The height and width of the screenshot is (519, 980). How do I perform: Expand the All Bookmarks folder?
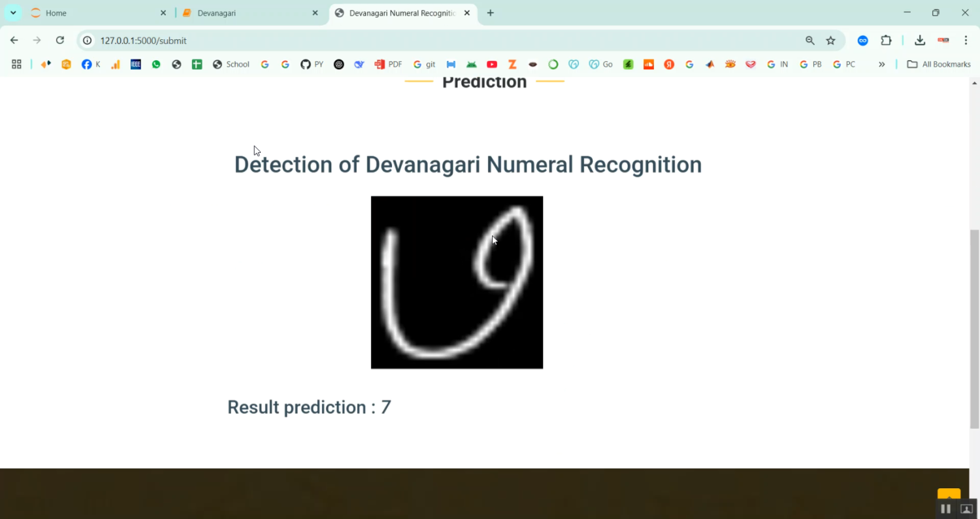click(939, 64)
